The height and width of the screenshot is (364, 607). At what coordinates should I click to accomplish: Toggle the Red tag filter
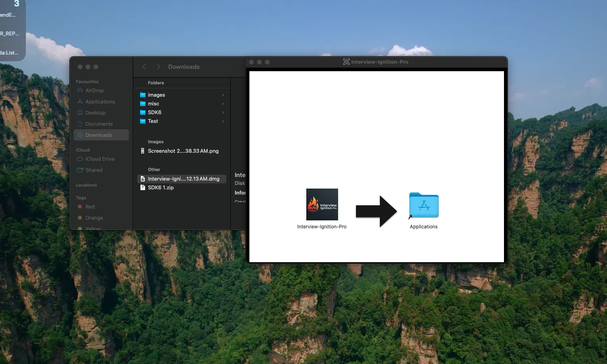click(90, 206)
